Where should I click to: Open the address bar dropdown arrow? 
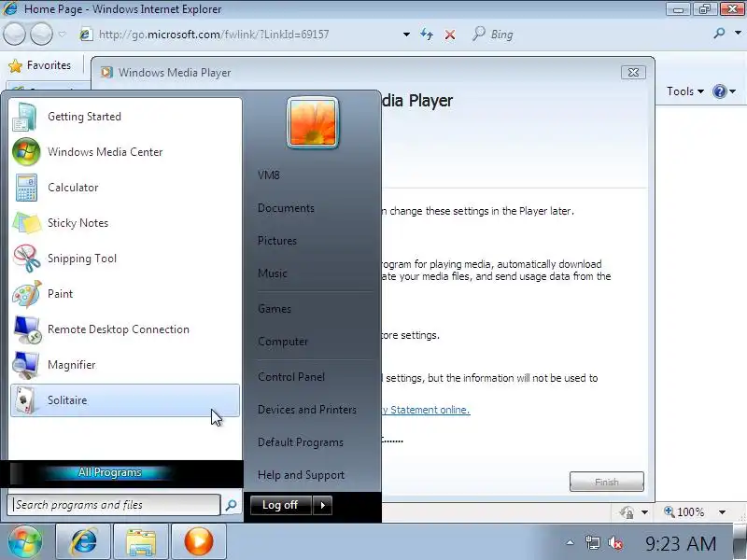(x=406, y=35)
